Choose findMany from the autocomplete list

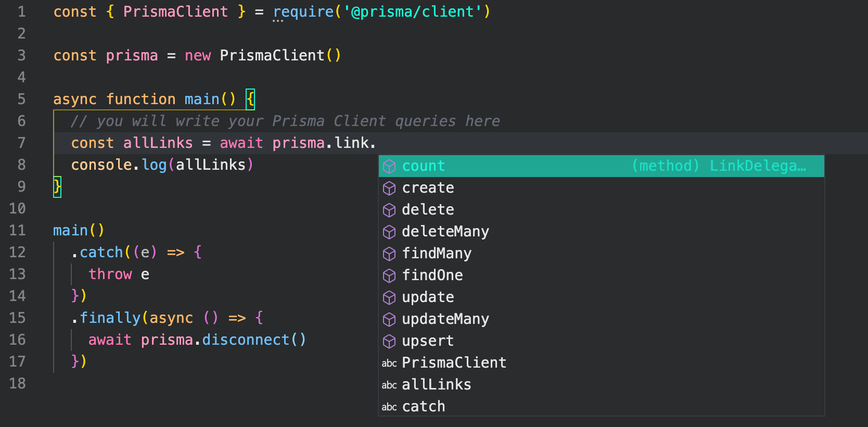tap(602, 254)
